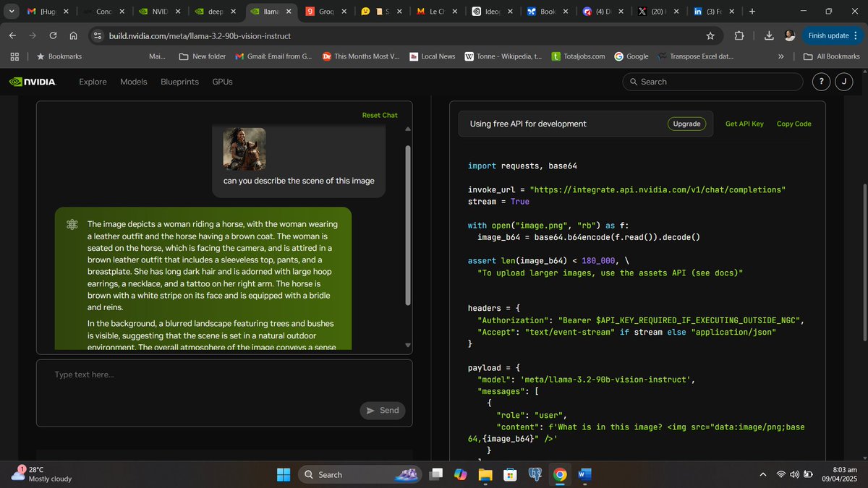Open the Google bookmark
The width and height of the screenshot is (868, 488).
(631, 56)
